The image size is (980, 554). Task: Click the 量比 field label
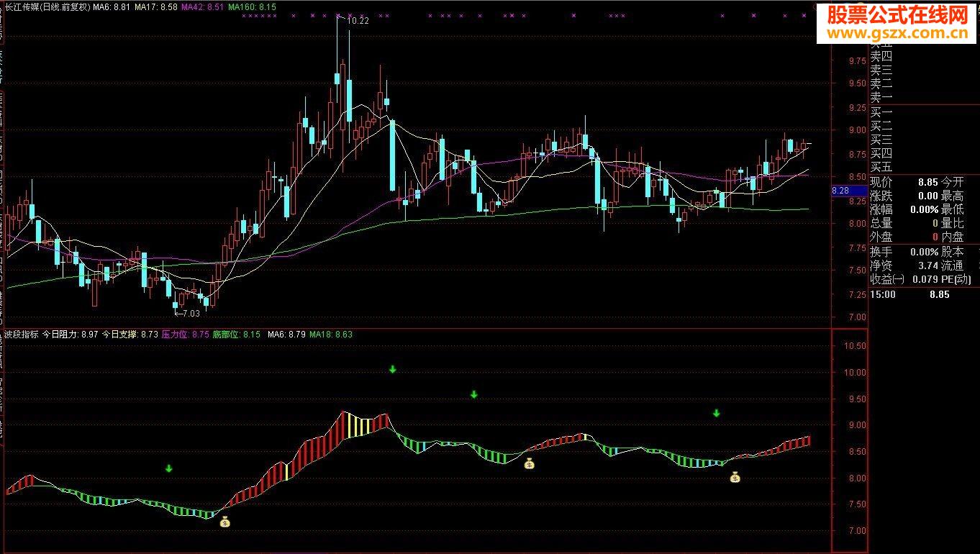point(953,223)
